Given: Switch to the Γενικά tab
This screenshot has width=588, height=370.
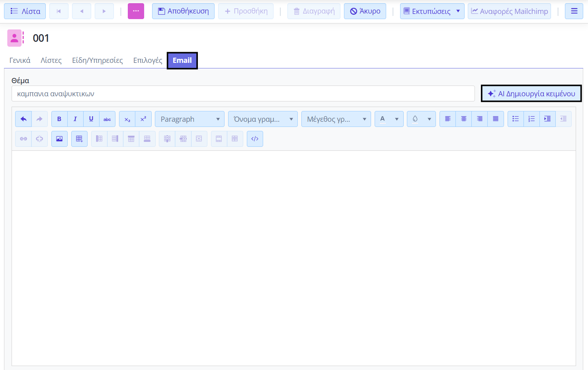Looking at the screenshot, I should point(20,60).
